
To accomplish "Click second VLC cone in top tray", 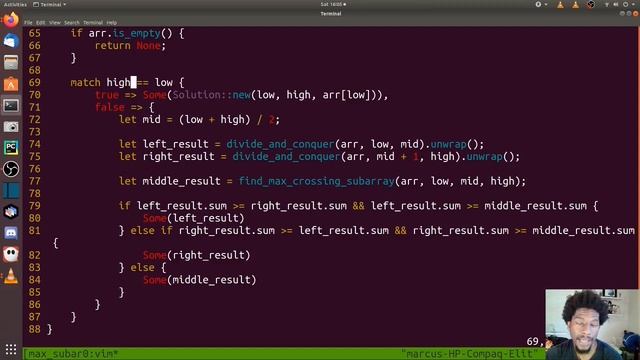I will pos(576,4).
